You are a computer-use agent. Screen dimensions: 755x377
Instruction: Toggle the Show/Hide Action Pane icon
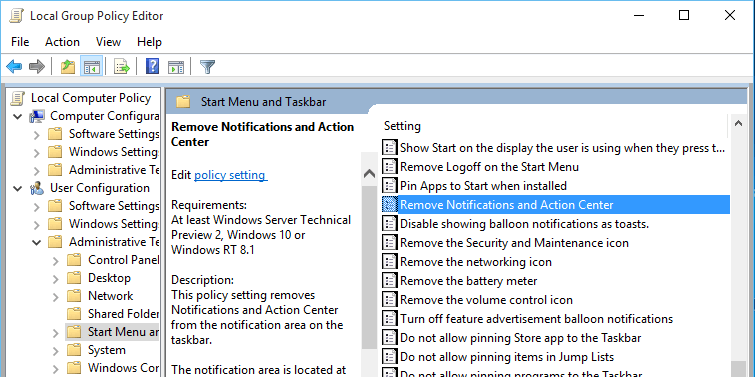pos(176,66)
